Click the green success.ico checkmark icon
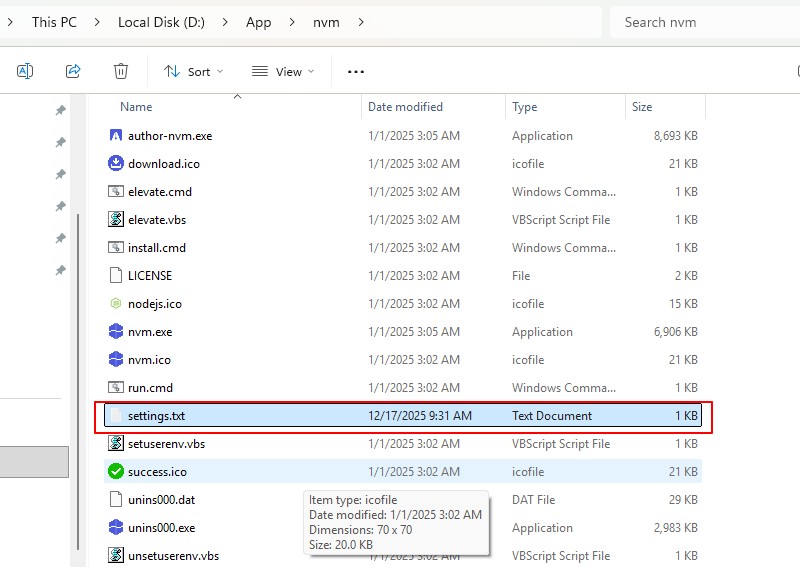The width and height of the screenshot is (800, 577). (x=115, y=472)
